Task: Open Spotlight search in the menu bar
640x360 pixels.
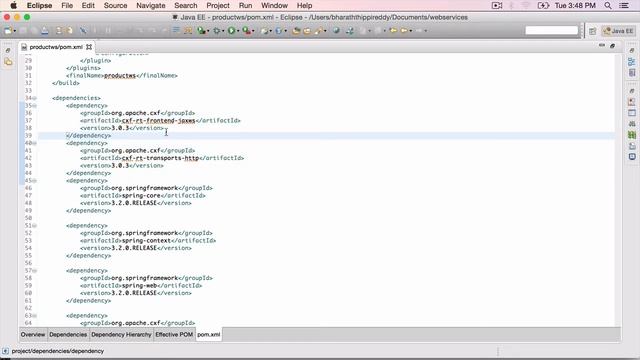Action: (x=608, y=6)
